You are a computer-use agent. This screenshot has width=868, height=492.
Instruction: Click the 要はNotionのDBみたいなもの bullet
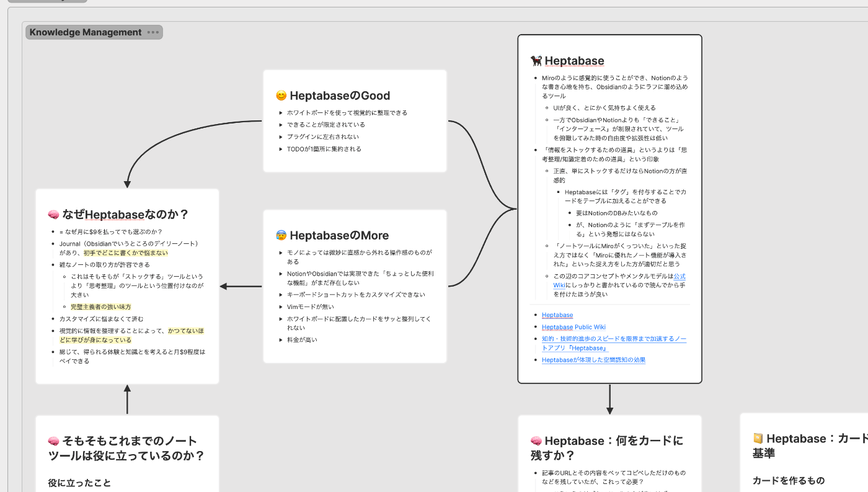[x=616, y=213]
